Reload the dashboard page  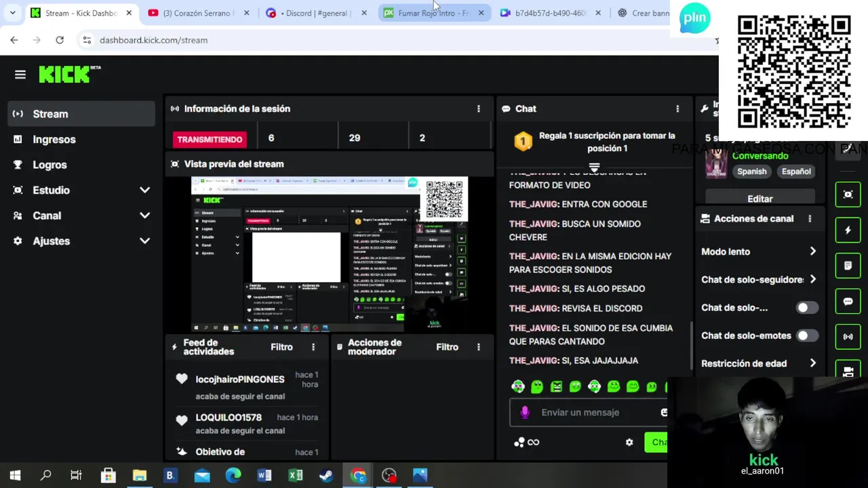tap(60, 40)
